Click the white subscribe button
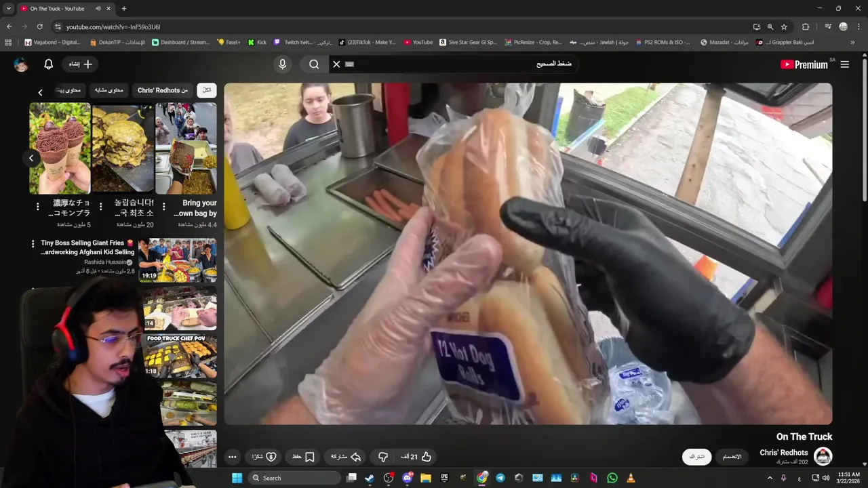This screenshot has height=488, width=868. tap(696, 457)
